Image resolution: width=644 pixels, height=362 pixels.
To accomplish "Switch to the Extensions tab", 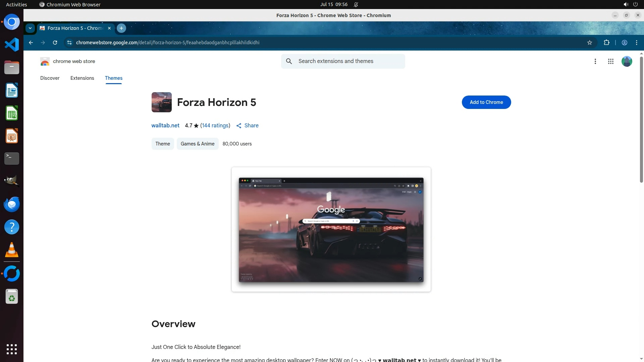I will point(82,78).
